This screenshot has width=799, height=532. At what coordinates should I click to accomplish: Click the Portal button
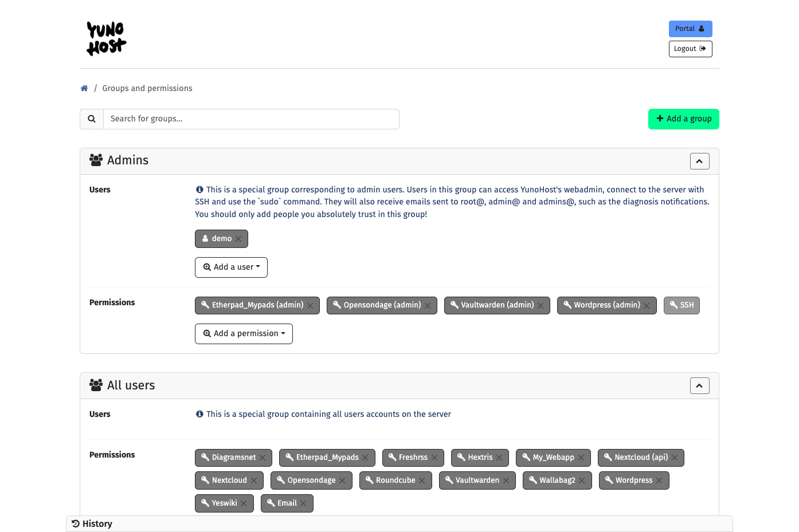690,29
